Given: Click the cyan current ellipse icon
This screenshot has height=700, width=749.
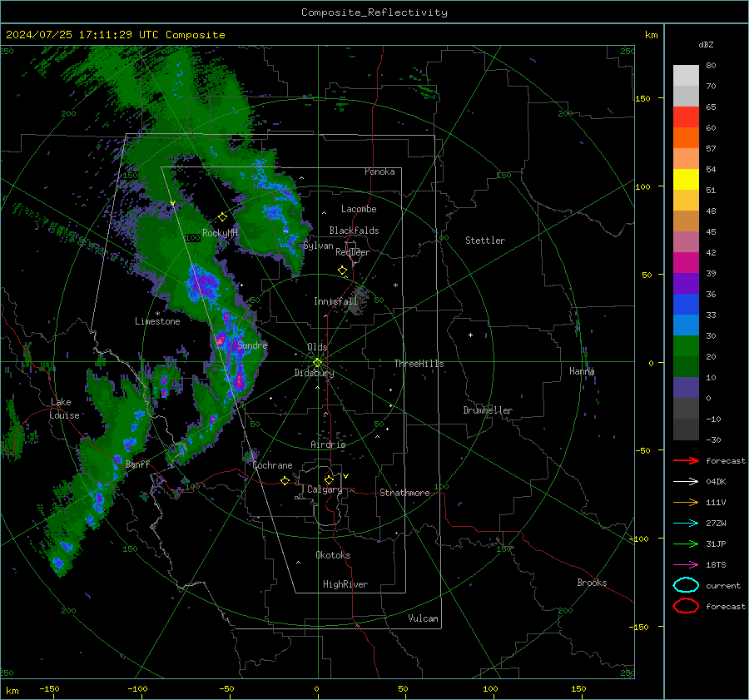Looking at the screenshot, I should 686,585.
